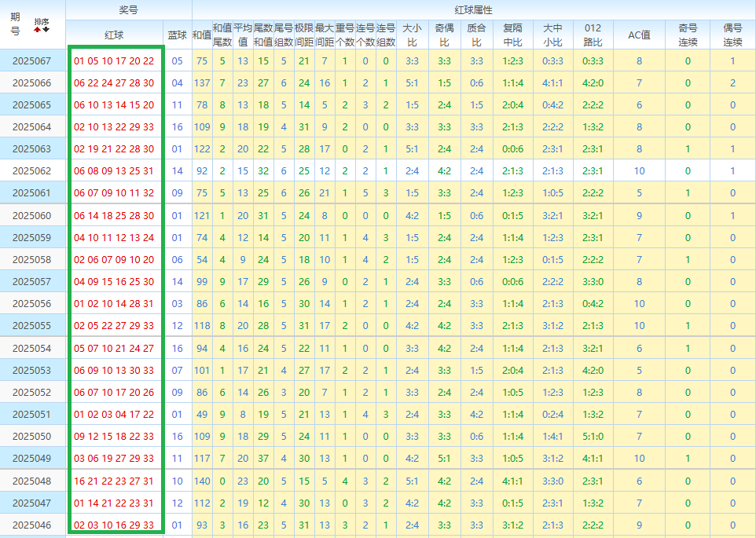The image size is (756, 538).
Task: Click the 复隔中比 column header
Action: [x=512, y=35]
